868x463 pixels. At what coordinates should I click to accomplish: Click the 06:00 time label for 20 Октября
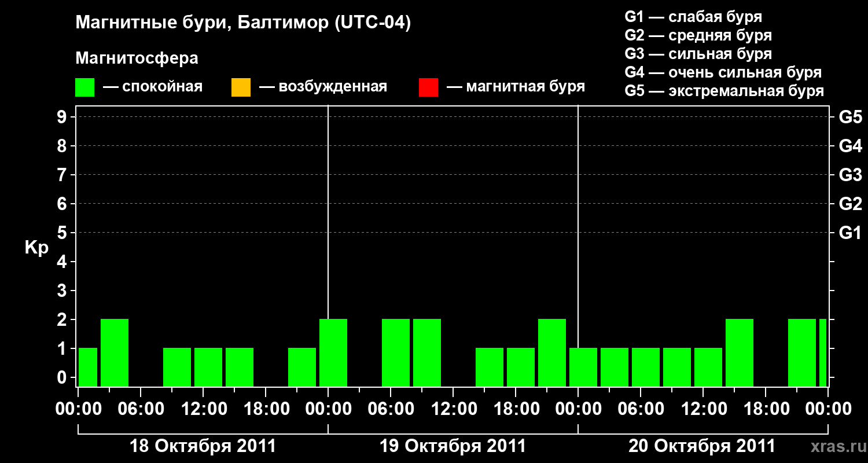(641, 409)
